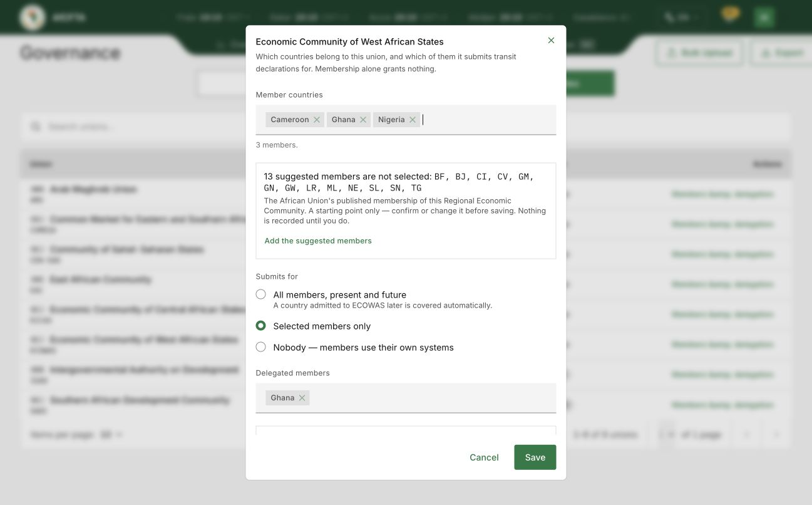Save the union membership settings
Image resolution: width=812 pixels, height=505 pixels.
[535, 457]
